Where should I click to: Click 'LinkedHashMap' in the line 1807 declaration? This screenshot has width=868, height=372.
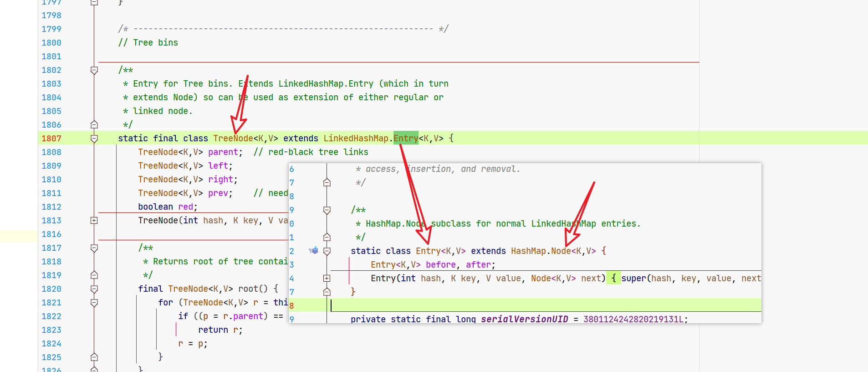356,138
